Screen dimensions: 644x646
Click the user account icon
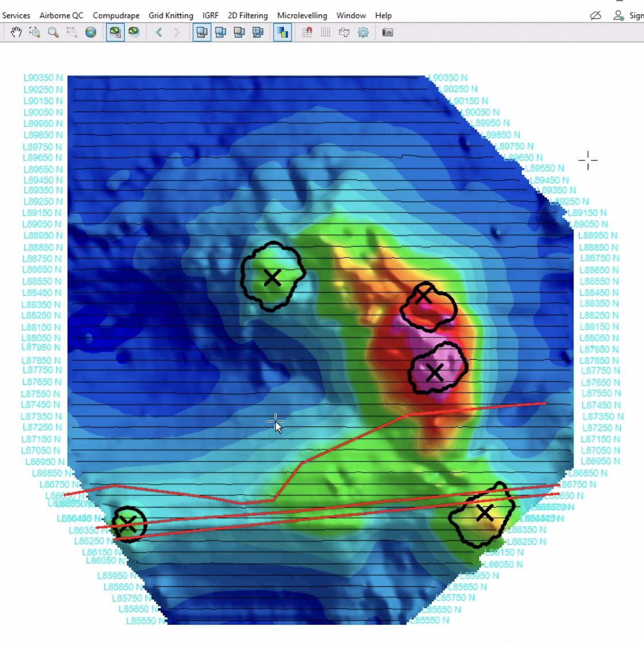[618, 16]
